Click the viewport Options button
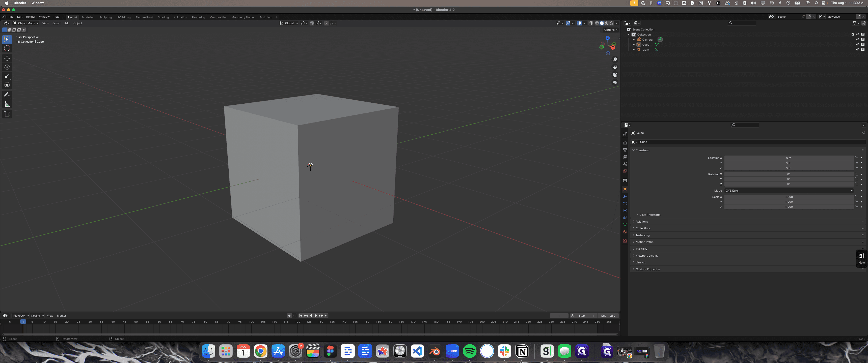 (x=611, y=30)
